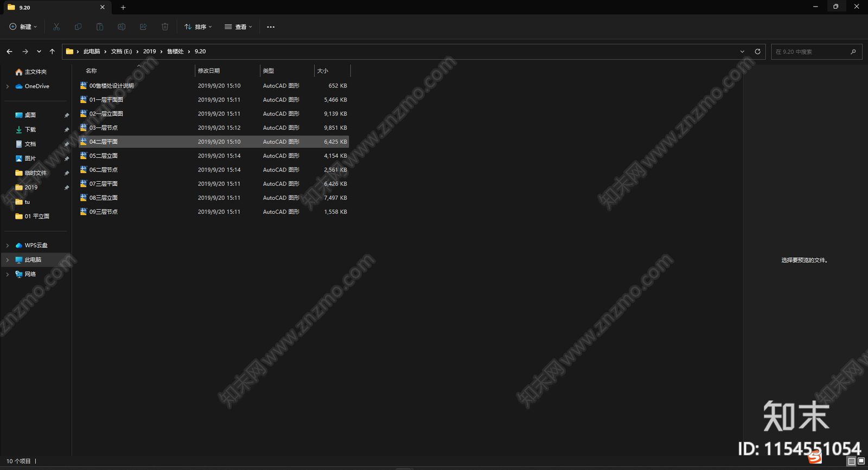Click the 1,558 KB size cell
This screenshot has height=470, width=868.
click(x=335, y=212)
